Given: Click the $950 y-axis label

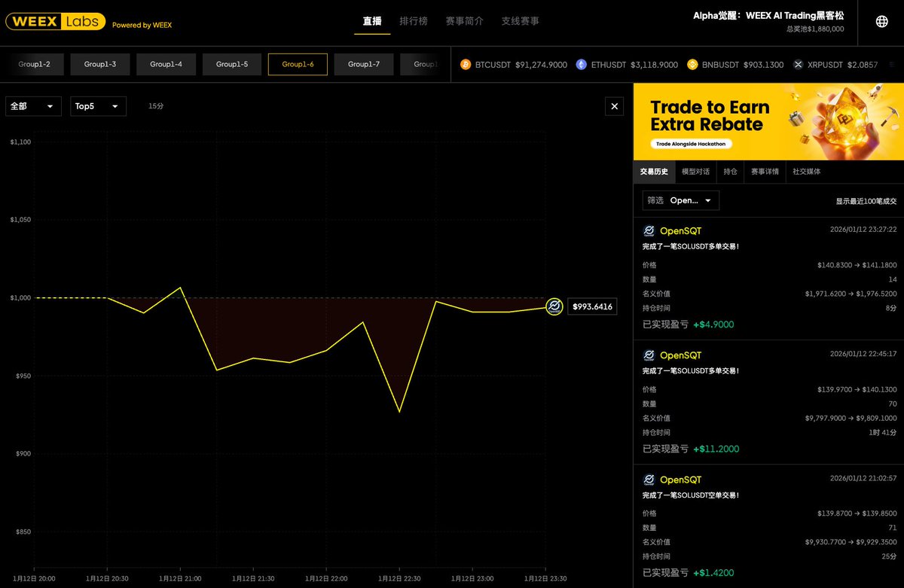Looking at the screenshot, I should (x=22, y=375).
